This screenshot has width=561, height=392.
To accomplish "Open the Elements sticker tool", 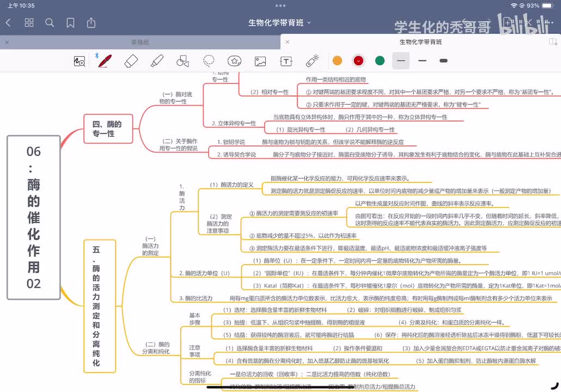I will click(234, 61).
